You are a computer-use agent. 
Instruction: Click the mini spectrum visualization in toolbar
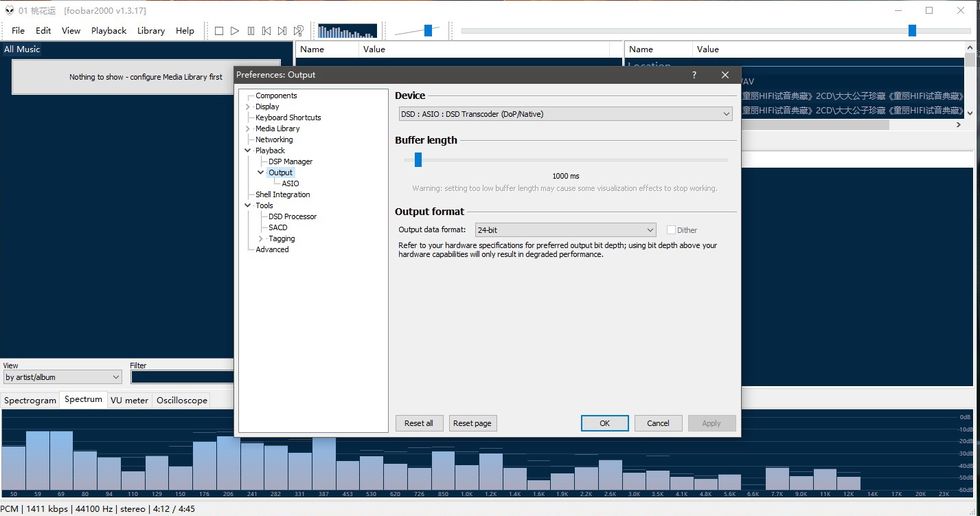pyautogui.click(x=347, y=31)
